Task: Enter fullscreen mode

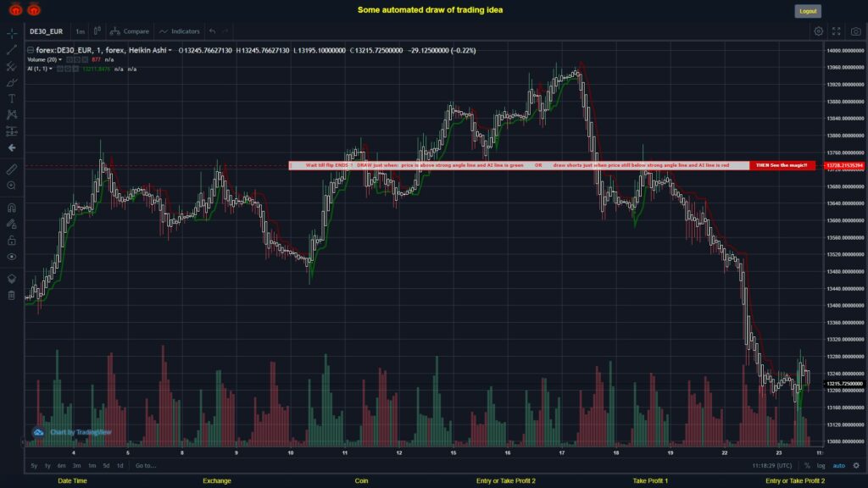Action: 837,31
